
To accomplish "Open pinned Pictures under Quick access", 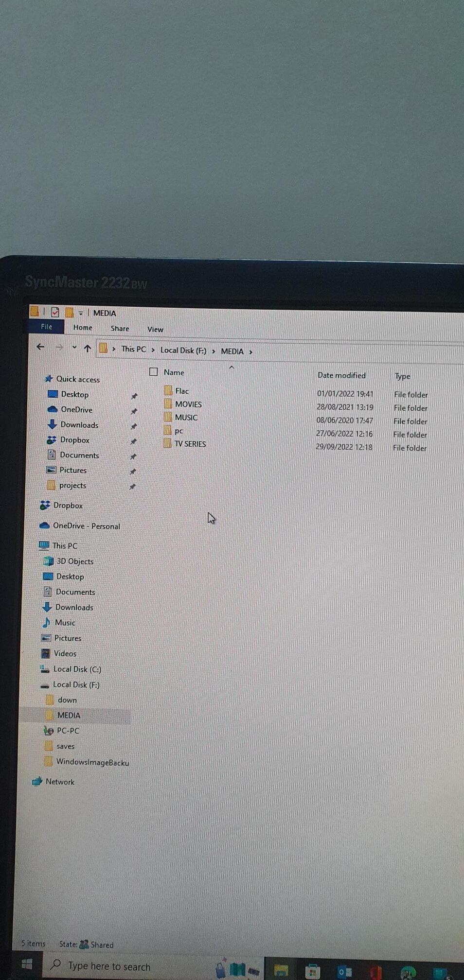I will [73, 470].
